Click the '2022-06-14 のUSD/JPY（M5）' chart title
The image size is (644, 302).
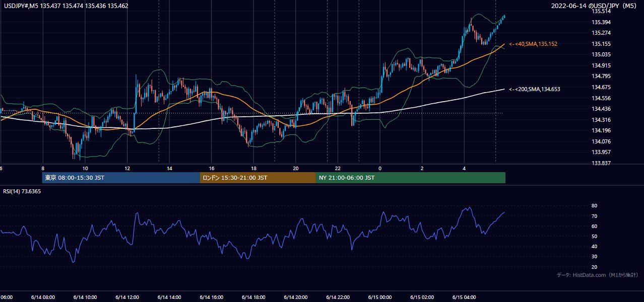coord(595,6)
